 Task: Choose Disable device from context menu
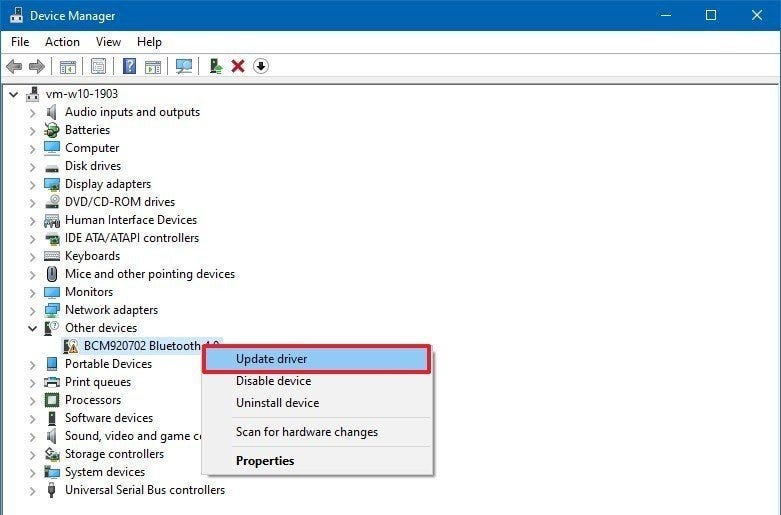click(317, 381)
